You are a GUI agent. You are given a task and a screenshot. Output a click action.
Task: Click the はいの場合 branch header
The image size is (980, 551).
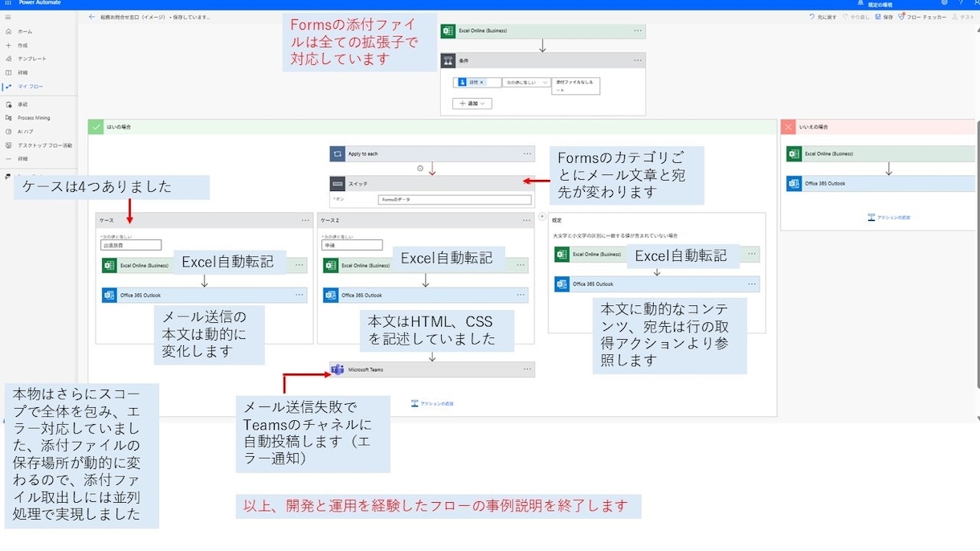pyautogui.click(x=433, y=127)
